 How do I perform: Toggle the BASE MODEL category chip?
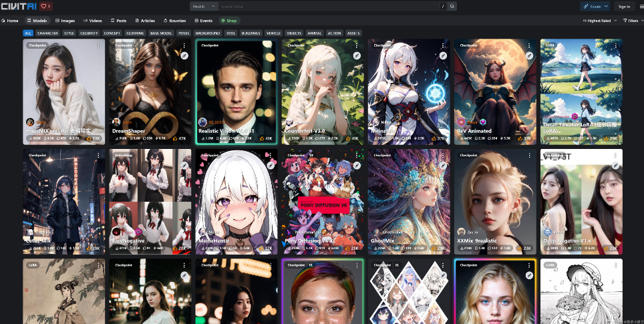(161, 33)
